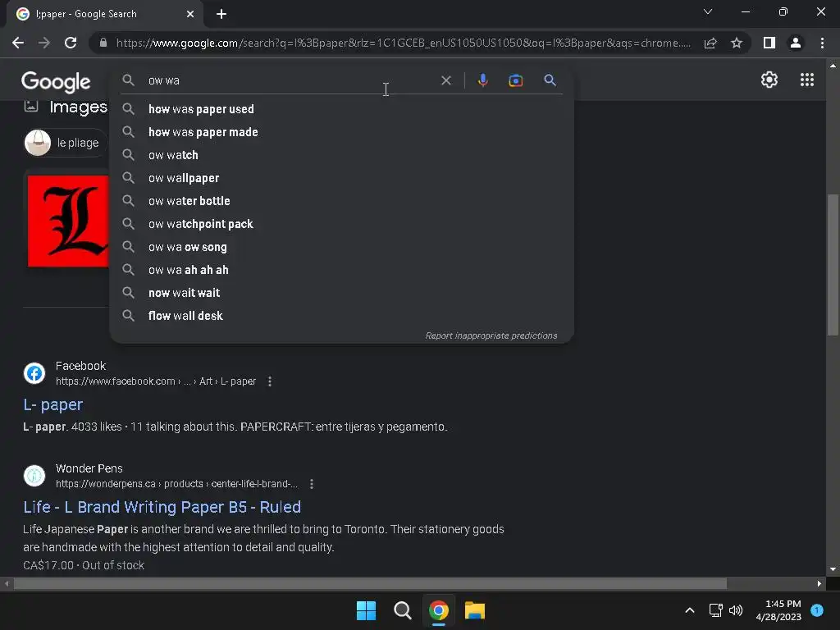This screenshot has height=630, width=840.
Task: Go back to the previous page
Action: click(18, 43)
